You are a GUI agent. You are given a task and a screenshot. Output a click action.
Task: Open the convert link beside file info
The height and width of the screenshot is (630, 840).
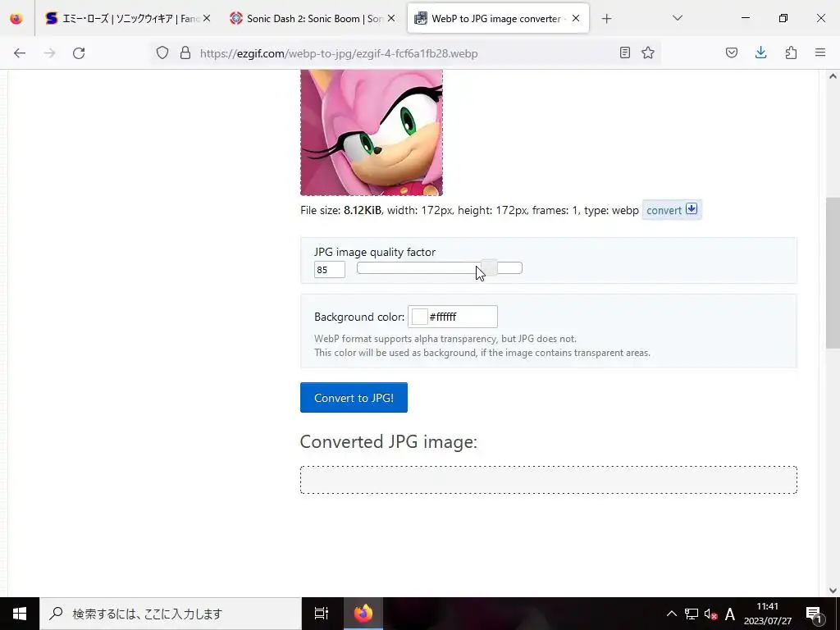[672, 210]
